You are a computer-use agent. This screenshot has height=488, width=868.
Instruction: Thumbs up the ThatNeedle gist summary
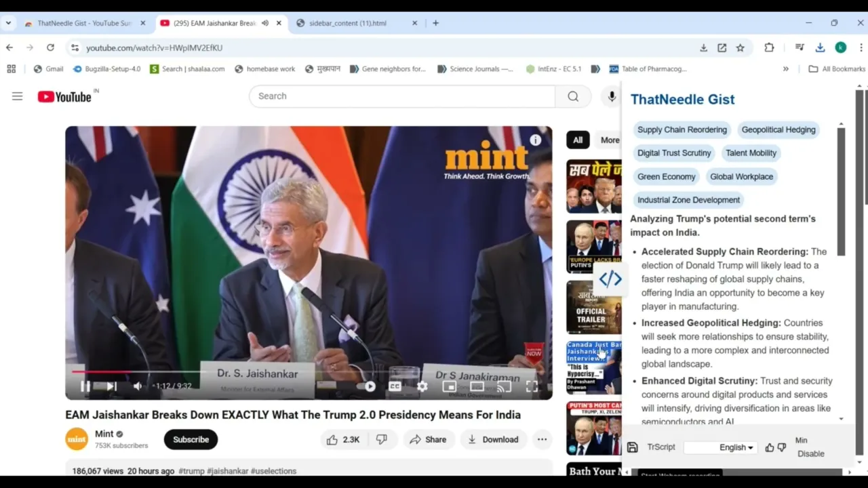[x=770, y=447]
